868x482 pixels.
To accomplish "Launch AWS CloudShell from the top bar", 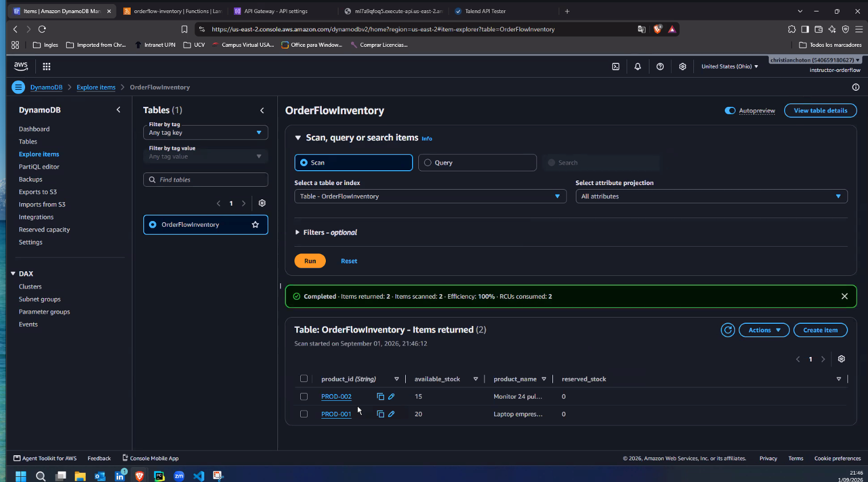I will coord(616,66).
